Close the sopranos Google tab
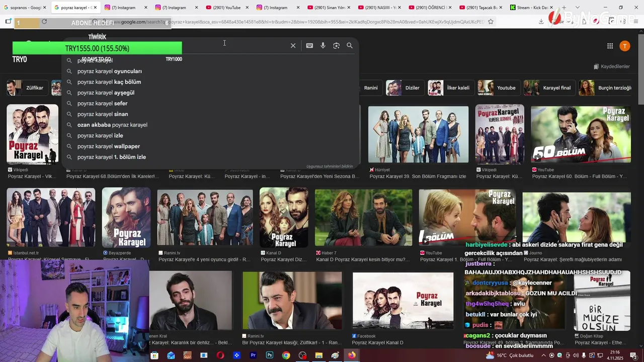 click(44, 8)
